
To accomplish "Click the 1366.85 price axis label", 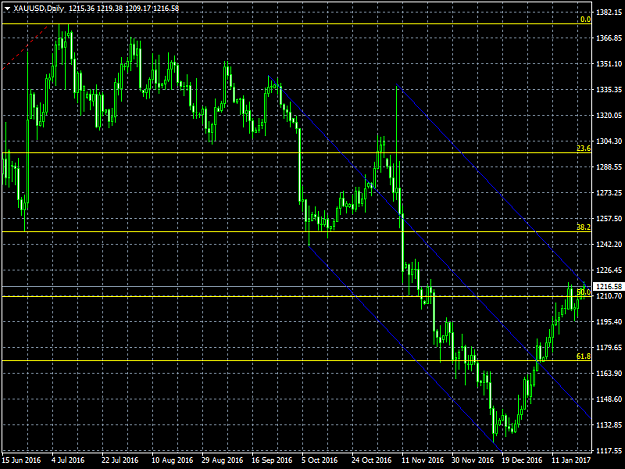I will click(x=609, y=38).
